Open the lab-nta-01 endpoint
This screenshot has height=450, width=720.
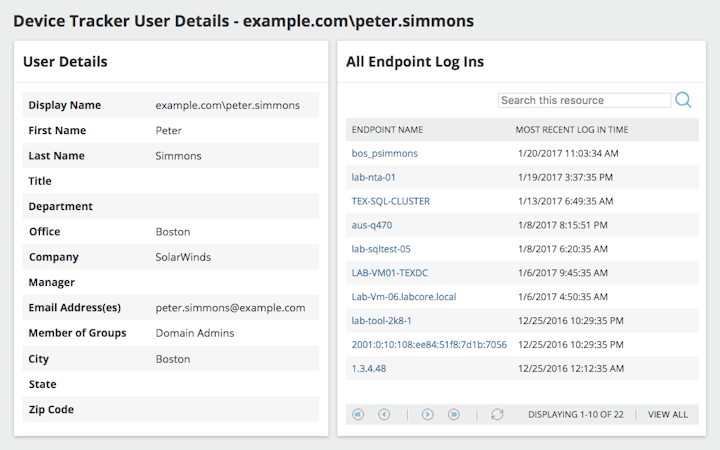coord(374,177)
